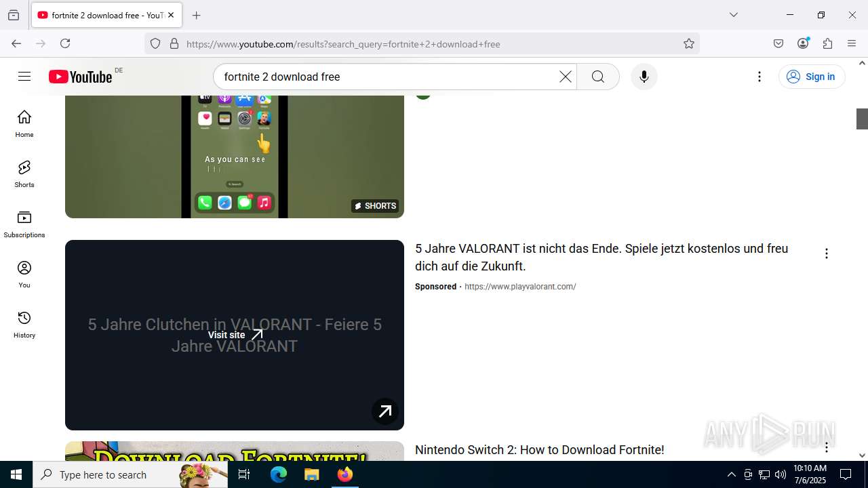The width and height of the screenshot is (868, 488).
Task: Open Home in the sidebar
Action: pos(24,123)
